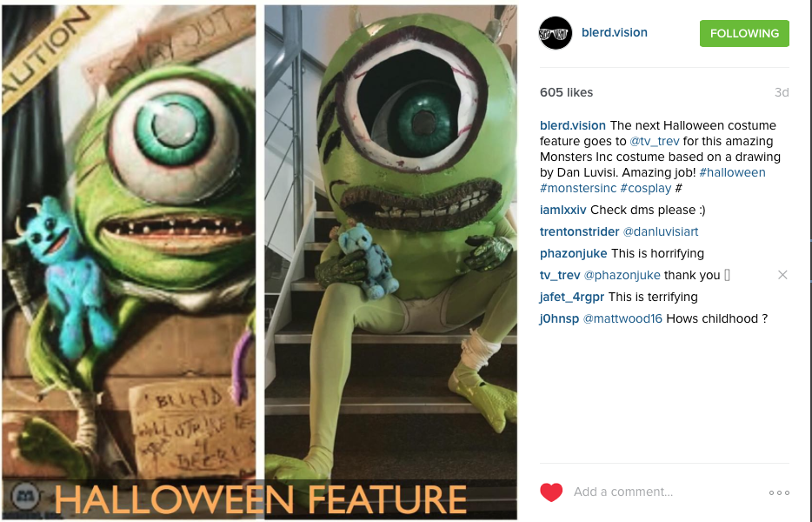Screen dimensions: 812x522
Task: Click the Mike Wazowski costume photo
Action: click(x=390, y=242)
